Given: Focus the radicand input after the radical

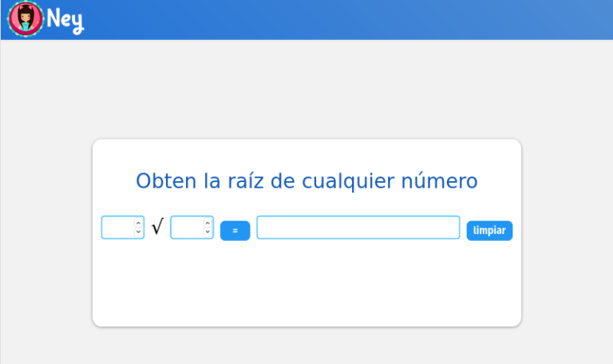Looking at the screenshot, I should 187,227.
